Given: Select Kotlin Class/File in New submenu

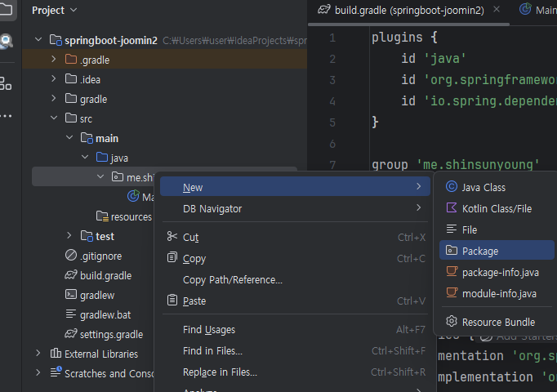Looking at the screenshot, I should (x=497, y=208).
